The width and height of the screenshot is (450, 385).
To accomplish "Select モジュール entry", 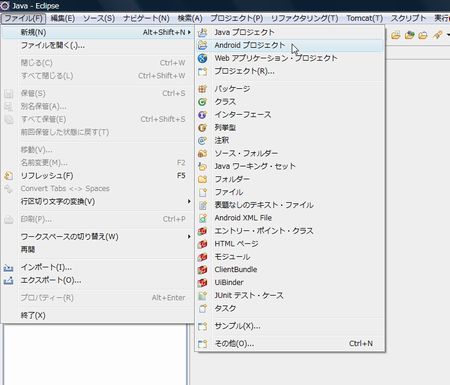I will pos(290,257).
